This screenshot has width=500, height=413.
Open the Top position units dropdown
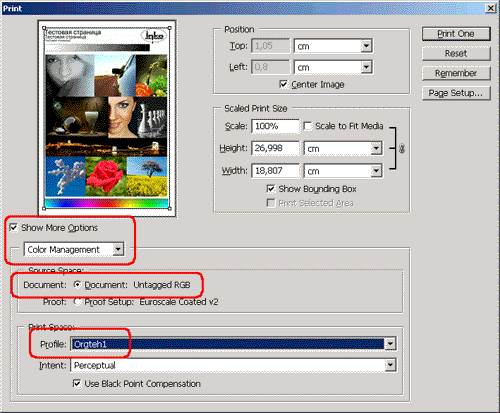click(333, 46)
